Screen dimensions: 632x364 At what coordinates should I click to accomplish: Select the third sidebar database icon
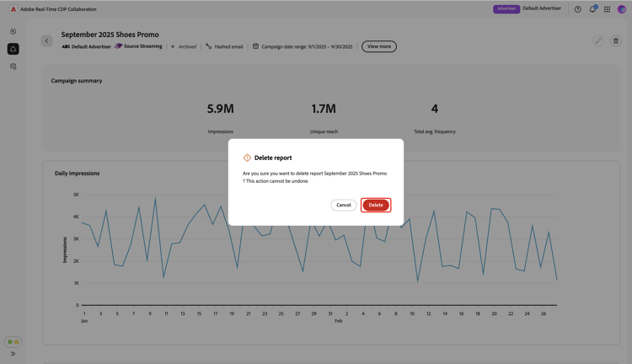tap(13, 67)
